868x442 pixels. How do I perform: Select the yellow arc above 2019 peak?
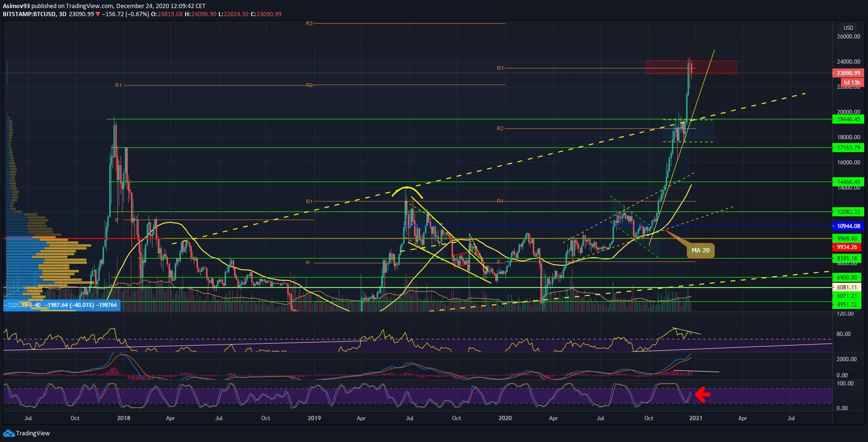click(x=407, y=189)
